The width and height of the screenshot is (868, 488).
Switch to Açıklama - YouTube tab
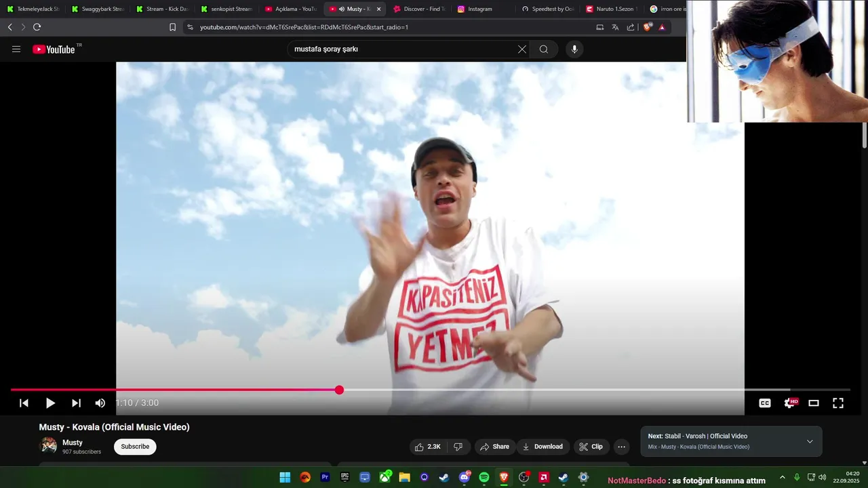(290, 9)
